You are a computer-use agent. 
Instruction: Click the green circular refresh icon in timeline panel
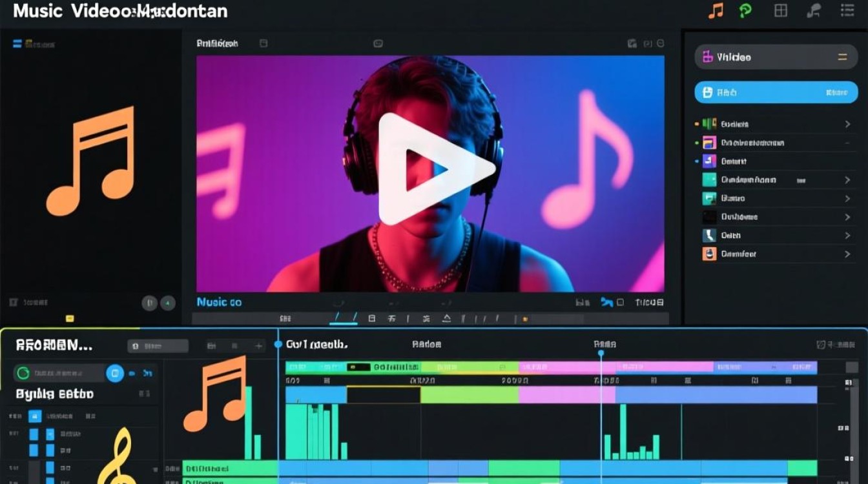point(23,373)
